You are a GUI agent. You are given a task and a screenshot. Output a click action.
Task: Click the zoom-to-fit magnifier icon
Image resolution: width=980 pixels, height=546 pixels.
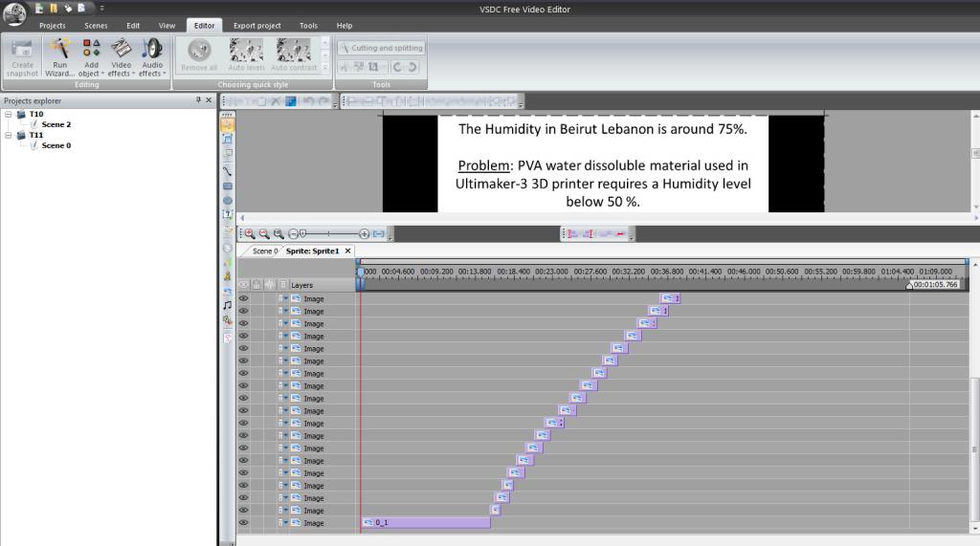[x=278, y=233]
